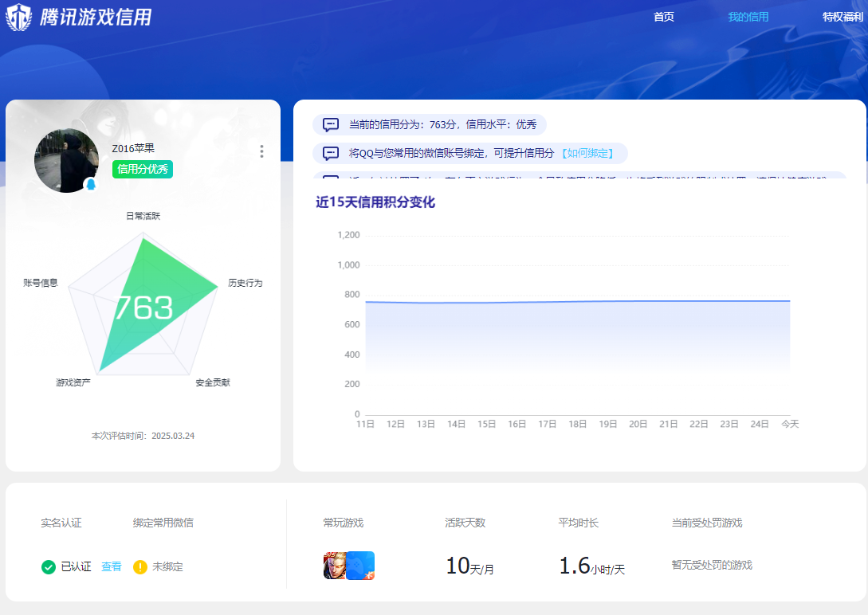This screenshot has width=868, height=615.
Task: Select the 我的信用 nav tab
Action: tap(748, 17)
